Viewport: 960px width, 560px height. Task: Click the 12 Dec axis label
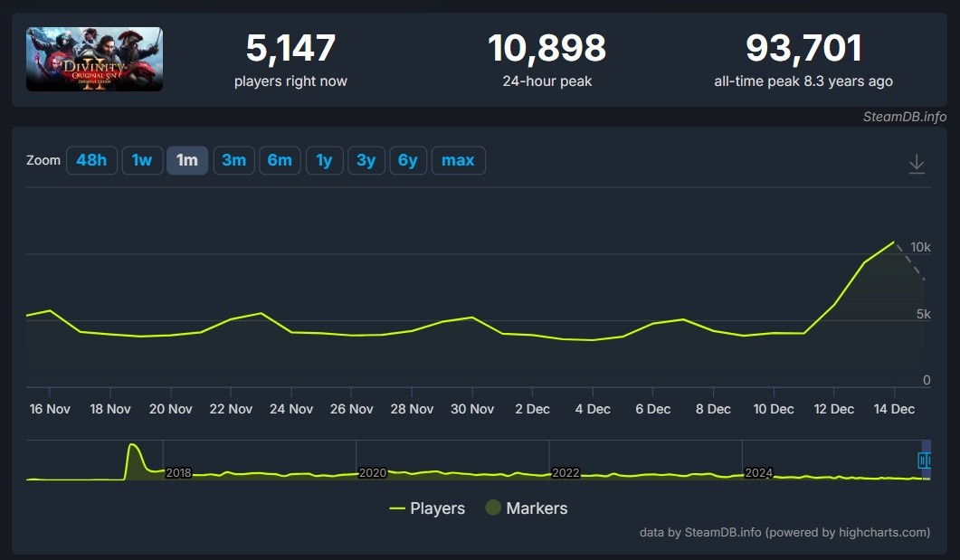[834, 409]
